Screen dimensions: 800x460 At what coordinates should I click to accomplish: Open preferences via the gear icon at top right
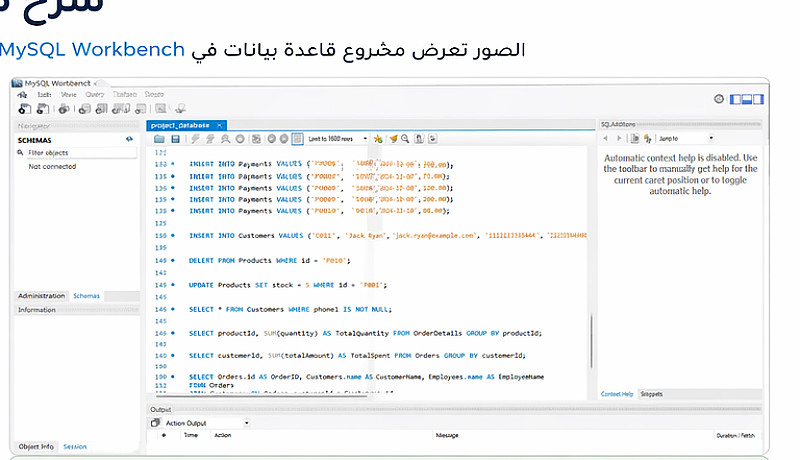tap(719, 99)
